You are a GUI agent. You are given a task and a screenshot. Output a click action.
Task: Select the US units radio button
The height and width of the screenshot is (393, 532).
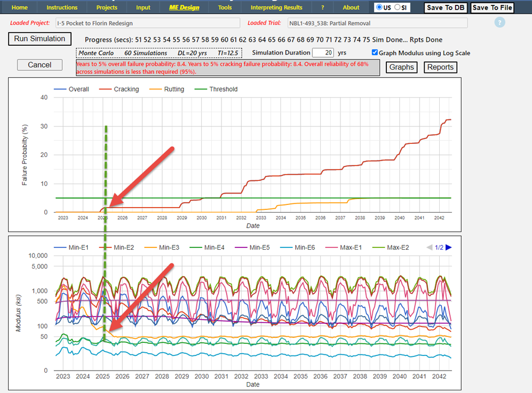coord(380,8)
